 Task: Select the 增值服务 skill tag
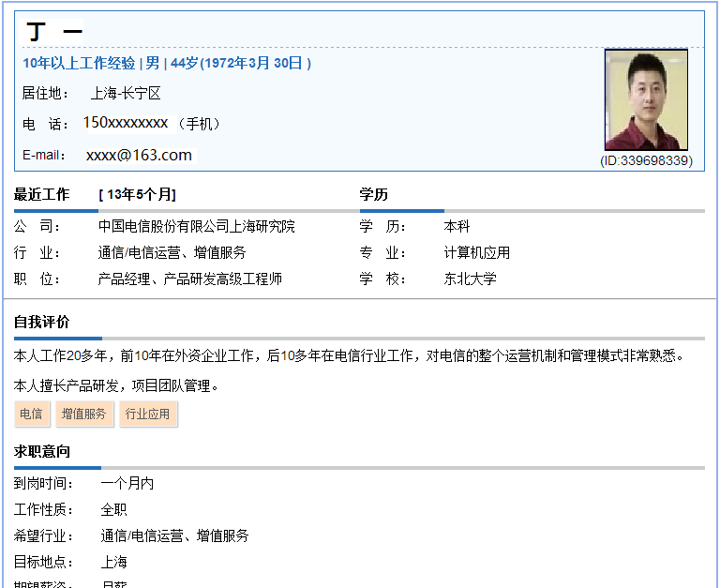click(x=83, y=414)
